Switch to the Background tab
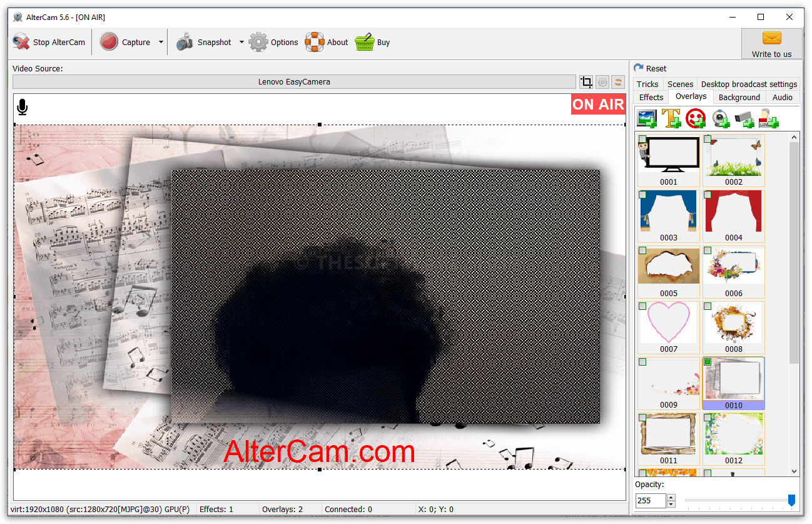 (x=739, y=97)
